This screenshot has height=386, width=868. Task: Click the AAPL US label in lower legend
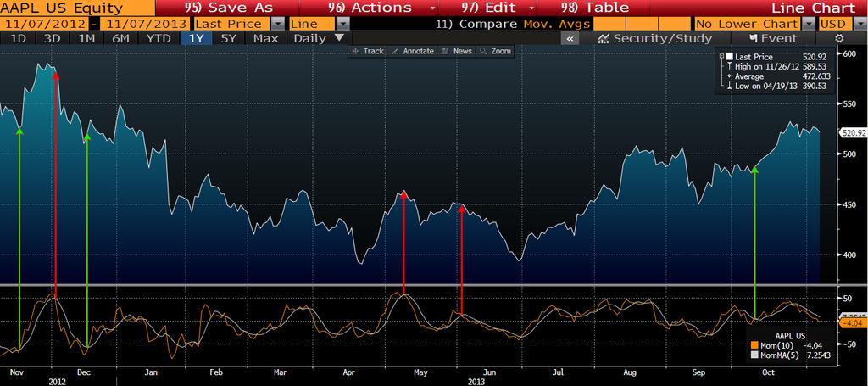coord(790,336)
